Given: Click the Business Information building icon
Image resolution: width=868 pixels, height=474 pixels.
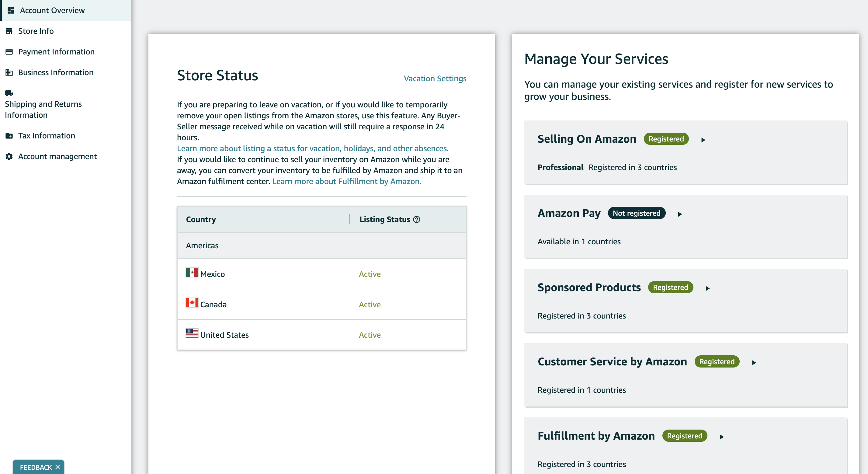Looking at the screenshot, I should tap(9, 72).
